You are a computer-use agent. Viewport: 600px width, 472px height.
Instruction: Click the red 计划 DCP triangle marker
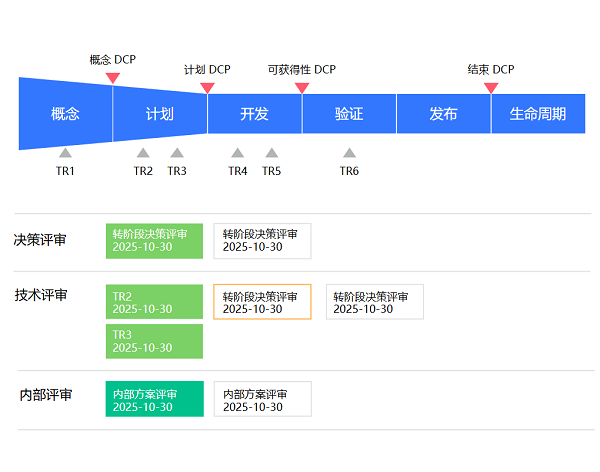pos(207,88)
